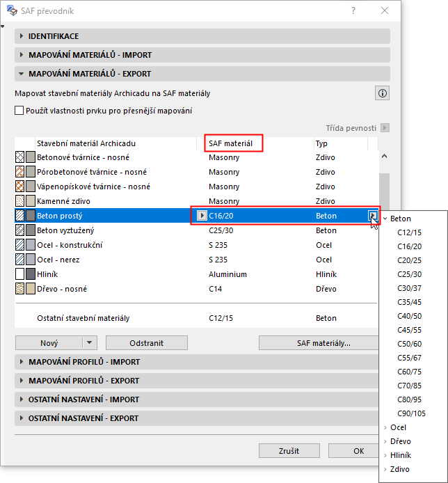Viewport: 448px width, 483px height.
Task: Click hatch icon of Ocel - konstrukční row
Action: click(x=19, y=245)
